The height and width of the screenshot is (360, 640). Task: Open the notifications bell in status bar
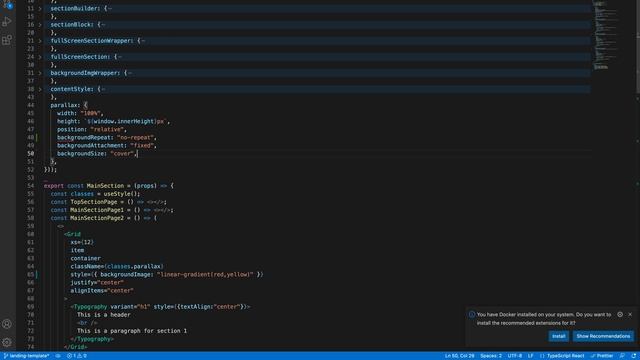point(633,356)
